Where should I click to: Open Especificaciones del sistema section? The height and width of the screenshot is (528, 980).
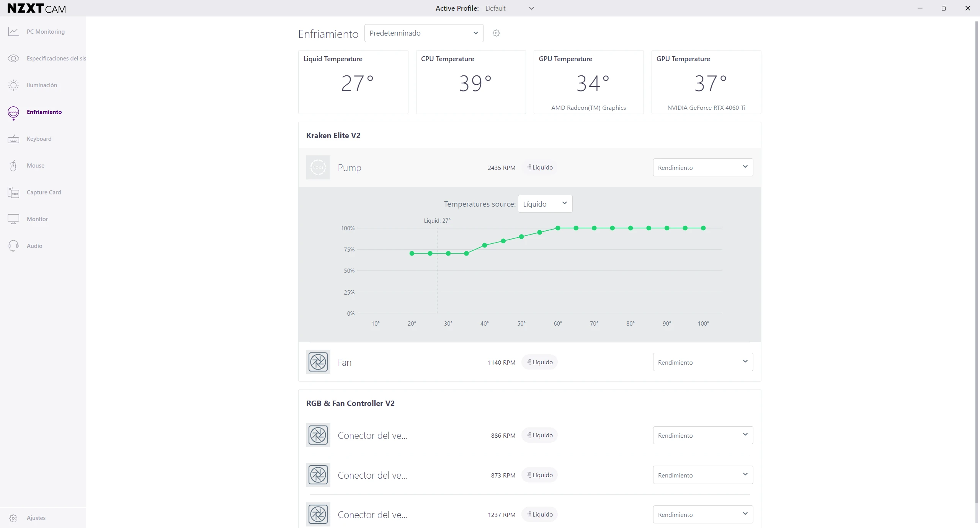tap(56, 59)
